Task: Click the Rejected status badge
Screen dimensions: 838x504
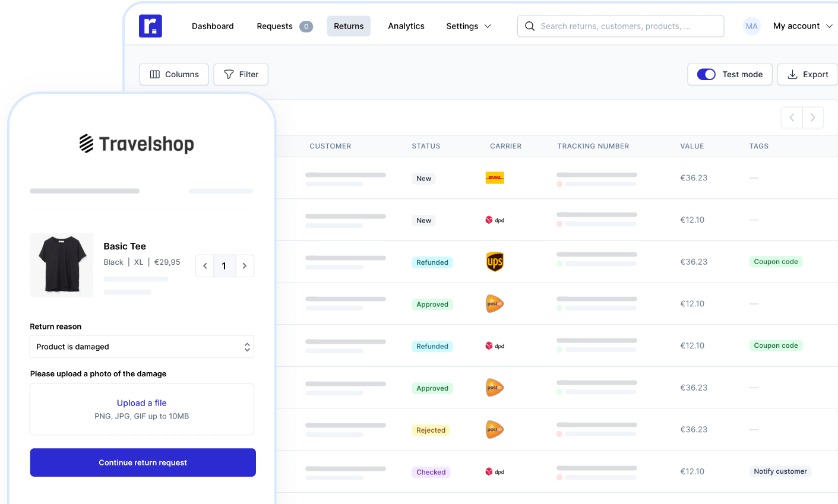Action: (431, 430)
